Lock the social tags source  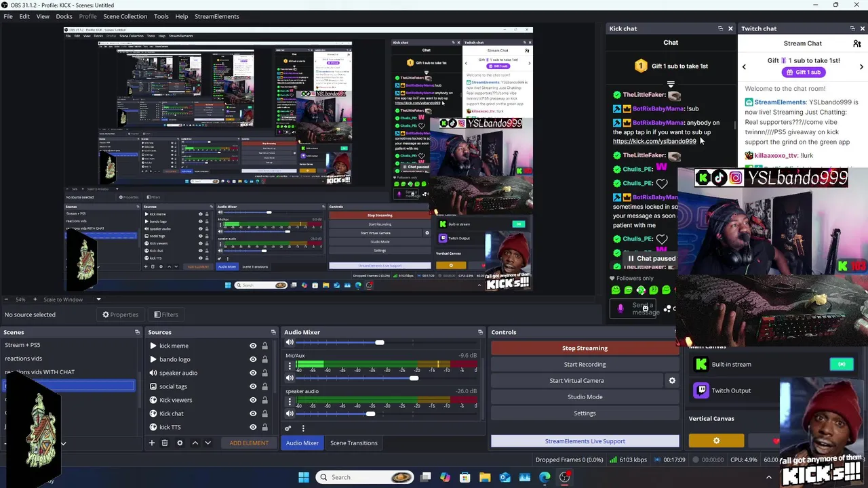(264, 386)
